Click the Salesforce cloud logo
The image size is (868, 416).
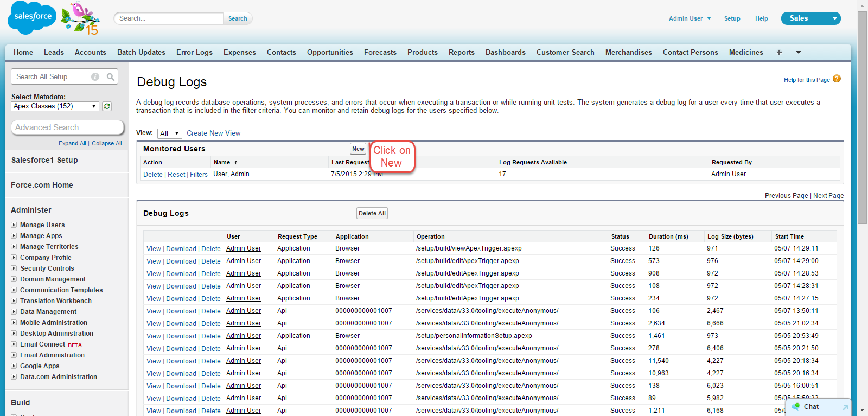point(32,17)
